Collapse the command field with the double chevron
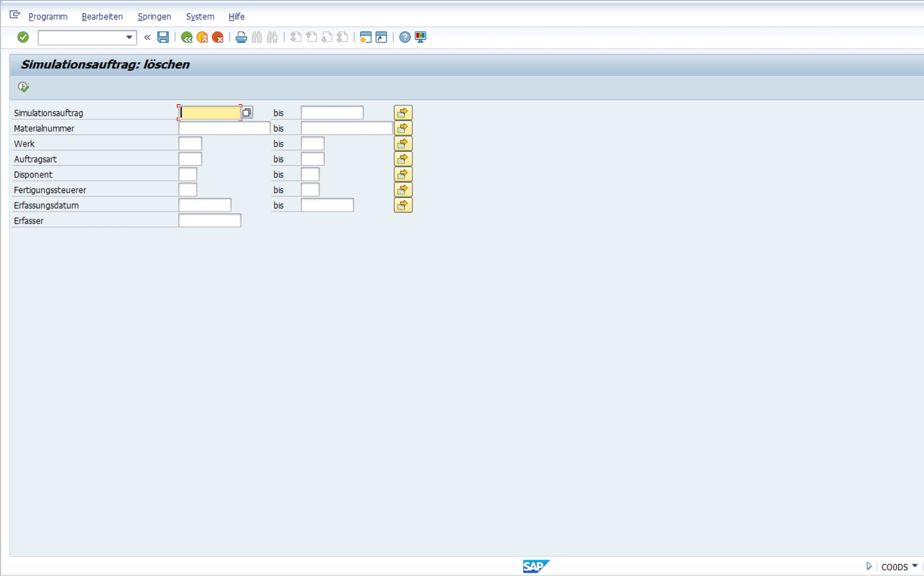Screen dimensions: 924x576 click(147, 38)
